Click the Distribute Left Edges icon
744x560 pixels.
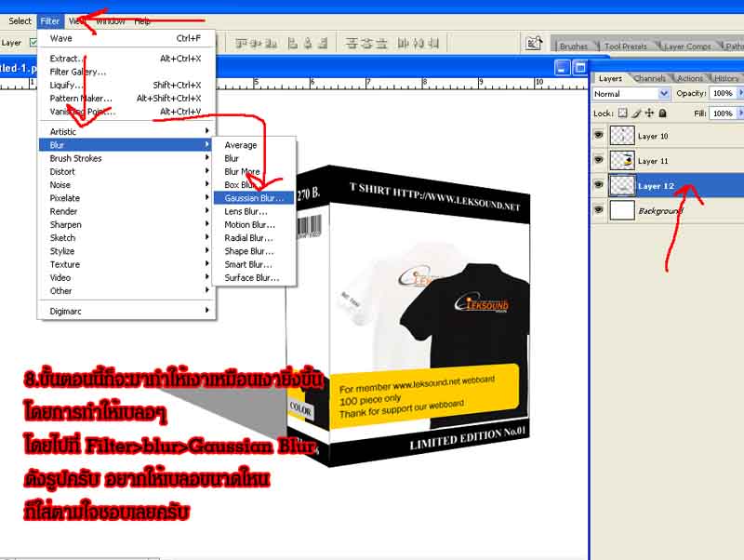tap(404, 44)
